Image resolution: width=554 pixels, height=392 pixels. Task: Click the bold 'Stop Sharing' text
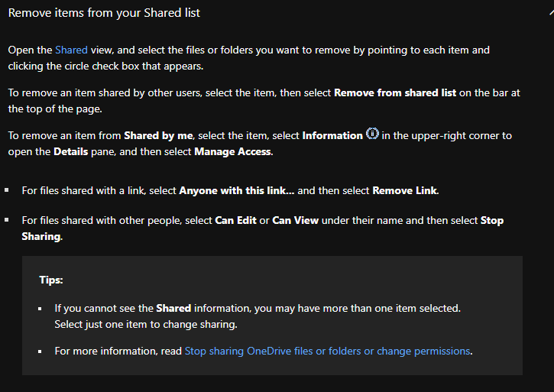click(x=263, y=228)
